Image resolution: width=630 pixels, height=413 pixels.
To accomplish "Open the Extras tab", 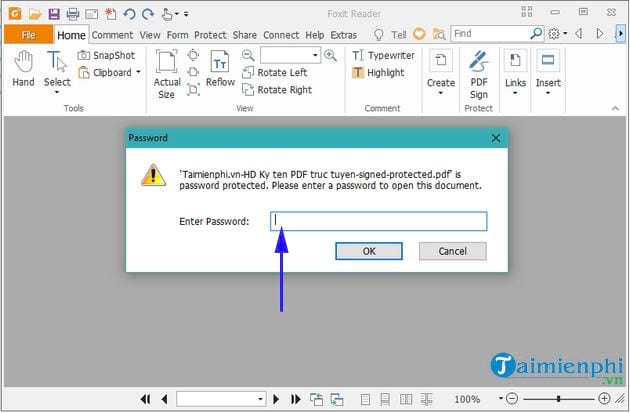I will point(344,35).
